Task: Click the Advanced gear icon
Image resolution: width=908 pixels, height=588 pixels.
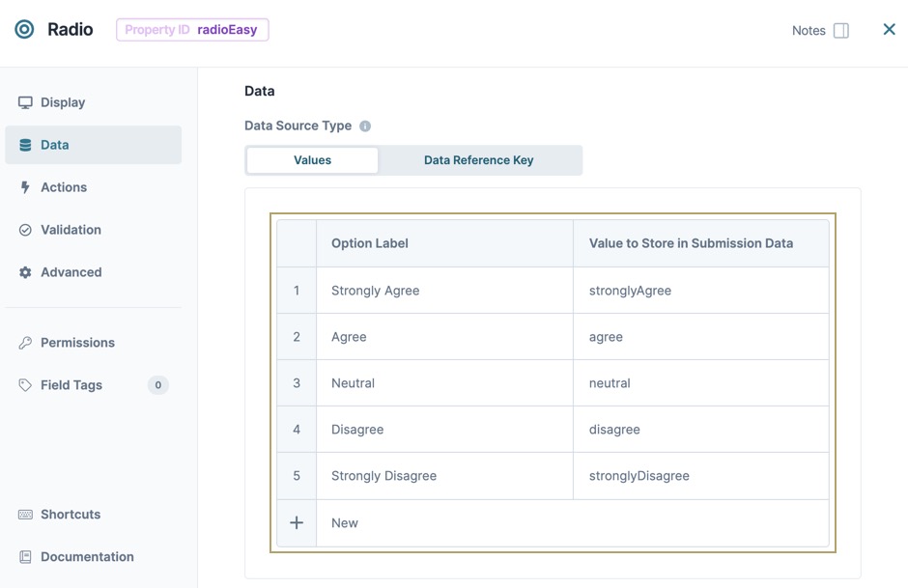Action: tap(25, 272)
